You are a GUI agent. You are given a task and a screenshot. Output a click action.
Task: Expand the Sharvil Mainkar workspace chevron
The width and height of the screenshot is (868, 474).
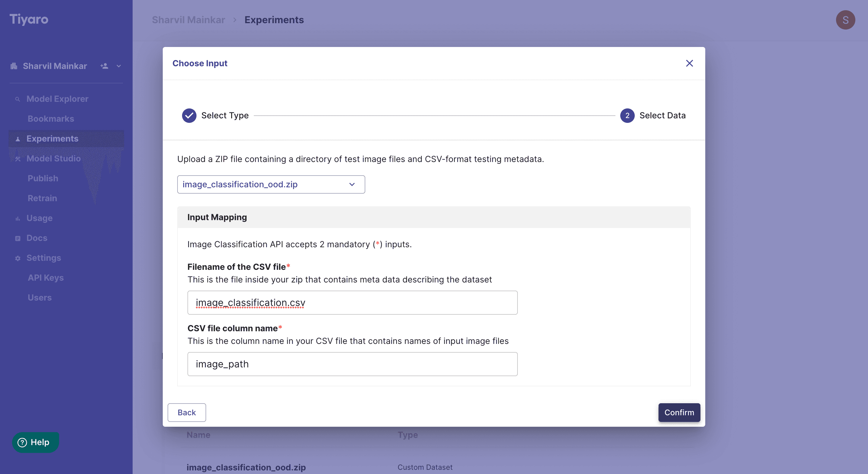click(119, 66)
